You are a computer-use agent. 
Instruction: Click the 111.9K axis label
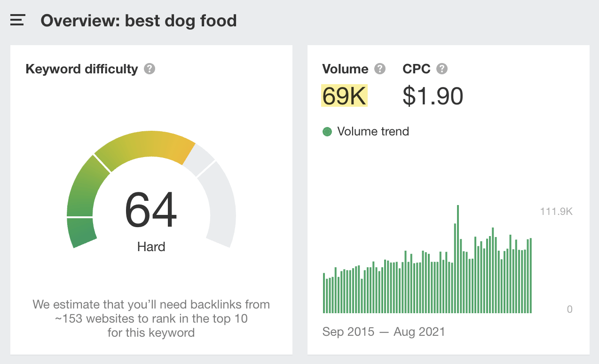point(556,212)
